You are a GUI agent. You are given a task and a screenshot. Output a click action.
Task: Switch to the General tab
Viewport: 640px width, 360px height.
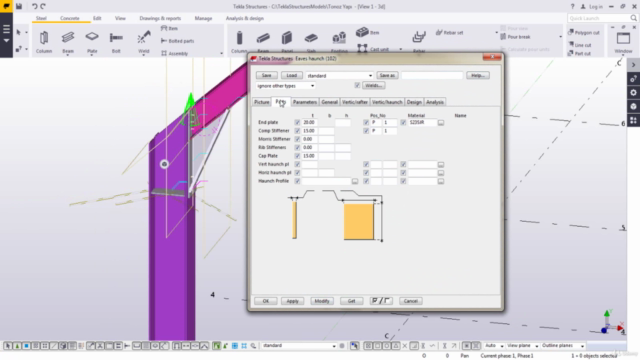point(329,102)
